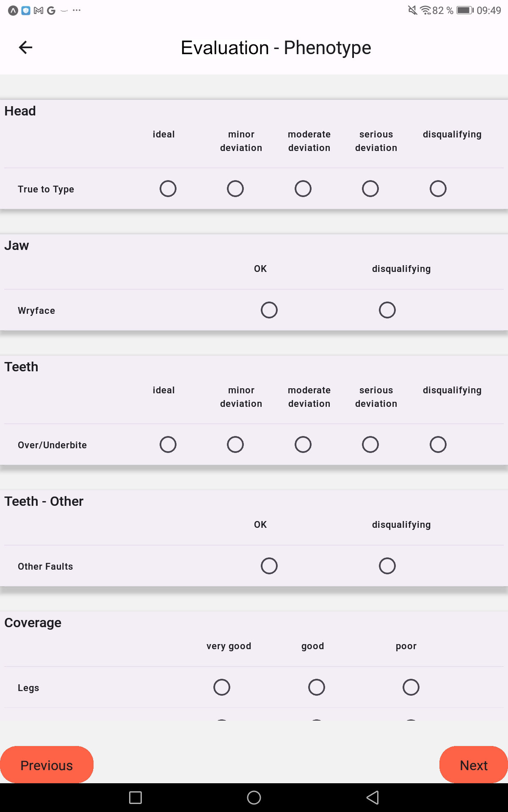
Task: Tap Gmail notification icon in status bar
Action: (x=39, y=11)
